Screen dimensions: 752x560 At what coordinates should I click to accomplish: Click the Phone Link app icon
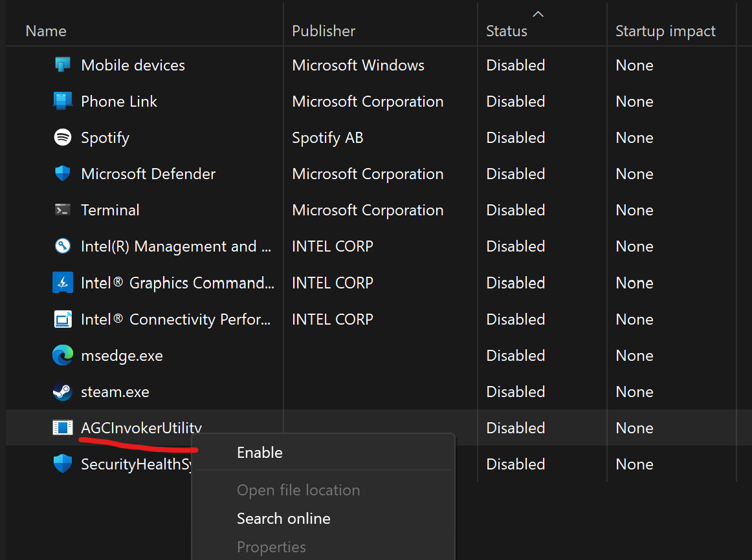point(62,101)
